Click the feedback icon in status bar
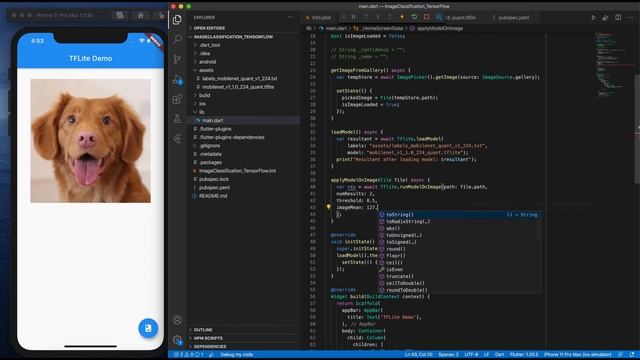Viewport: 640px width, 360px height. click(620, 355)
